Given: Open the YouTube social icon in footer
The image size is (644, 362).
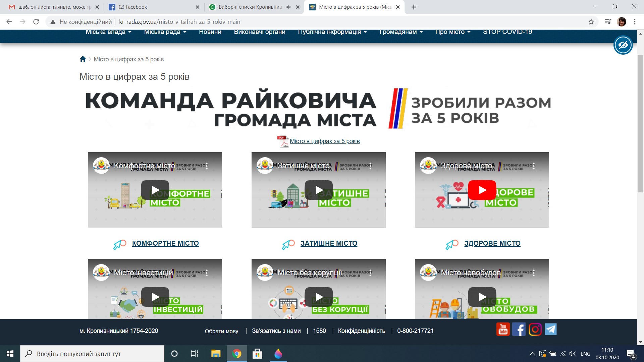Looking at the screenshot, I should (503, 329).
